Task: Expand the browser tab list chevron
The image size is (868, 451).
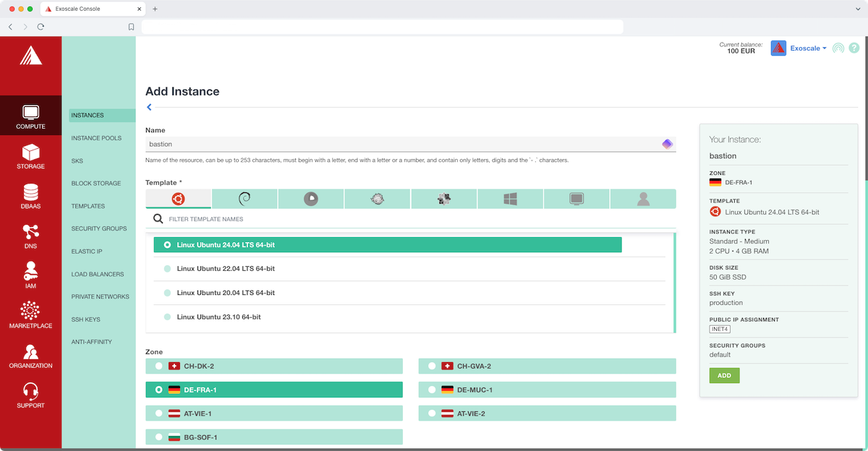Action: (857, 9)
